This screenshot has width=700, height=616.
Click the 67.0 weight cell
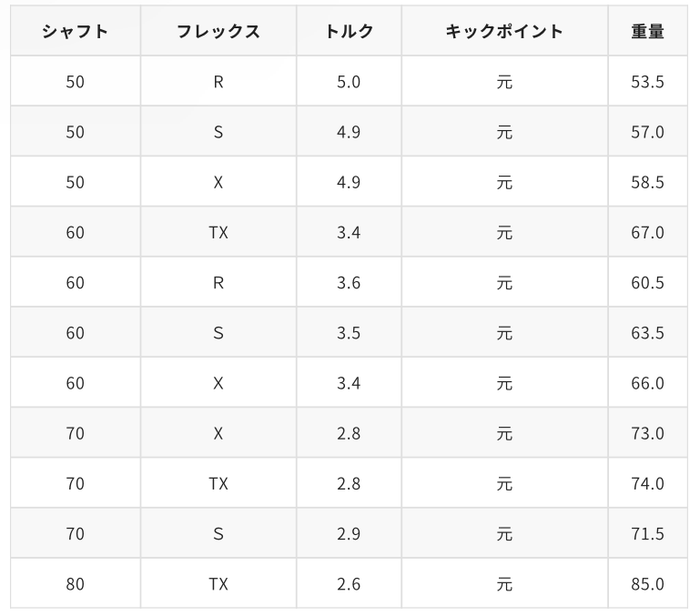tap(647, 233)
